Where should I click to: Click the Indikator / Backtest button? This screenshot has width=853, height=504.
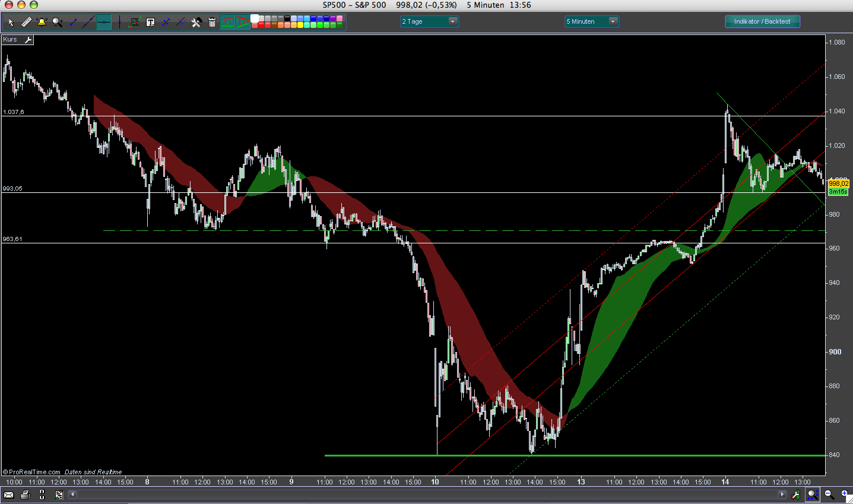[x=762, y=21]
